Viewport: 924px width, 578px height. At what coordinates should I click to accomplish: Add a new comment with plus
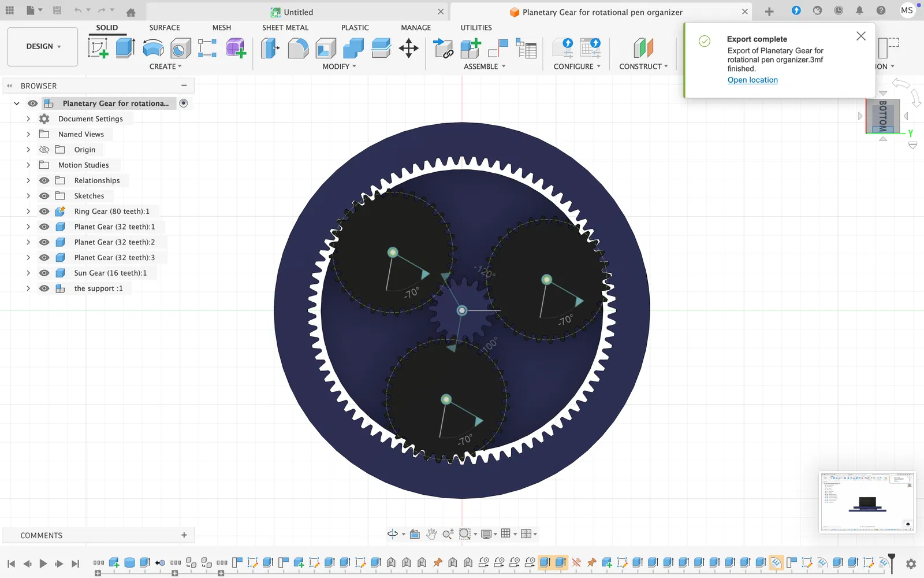184,535
